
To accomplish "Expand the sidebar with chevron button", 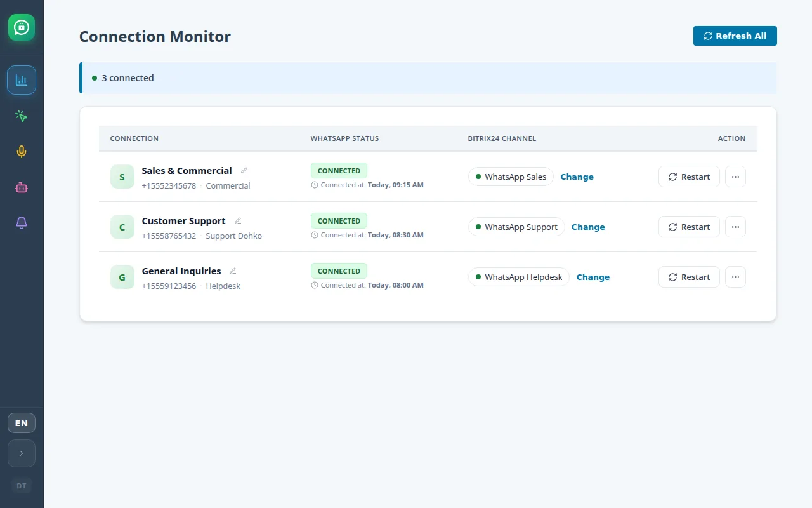I will pyautogui.click(x=22, y=453).
